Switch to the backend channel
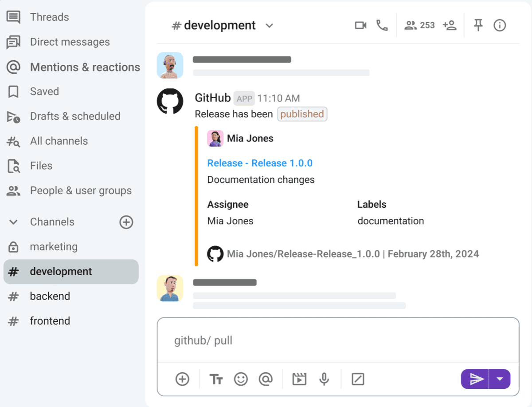The width and height of the screenshot is (532, 407). (50, 296)
